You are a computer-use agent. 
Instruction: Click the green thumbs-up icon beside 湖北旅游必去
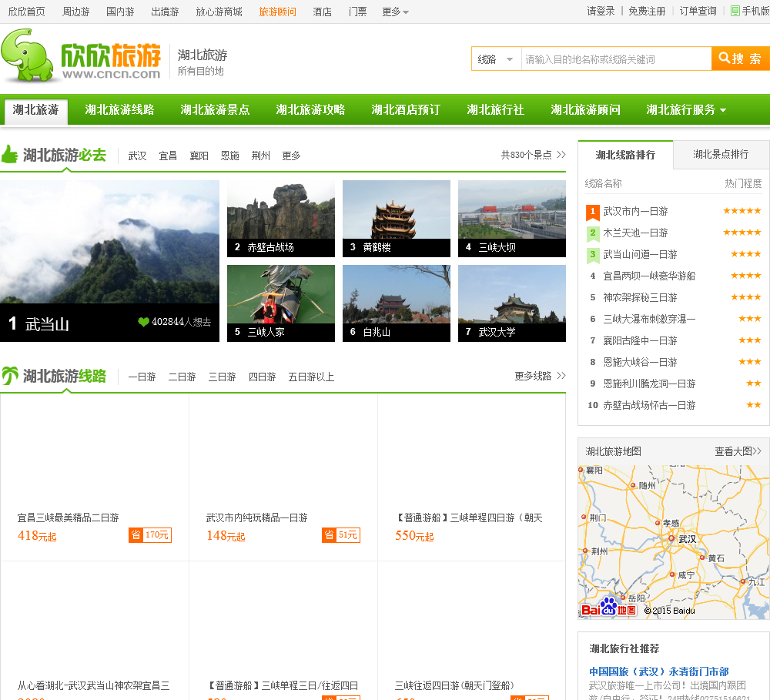(10, 155)
